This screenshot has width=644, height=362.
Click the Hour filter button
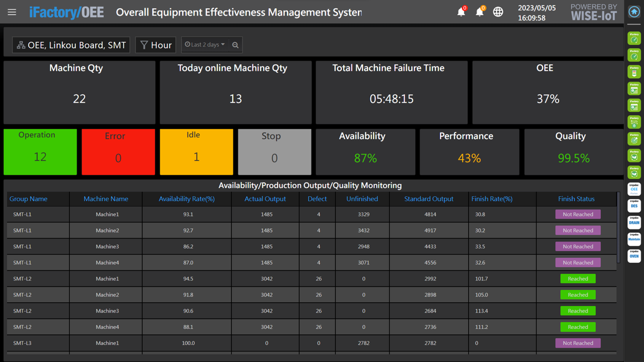[x=156, y=45]
